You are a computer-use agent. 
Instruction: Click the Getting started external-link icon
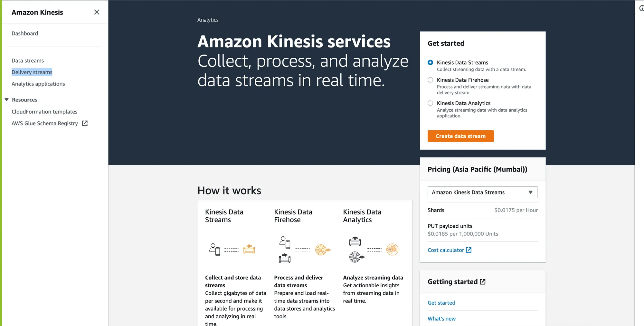tap(483, 282)
